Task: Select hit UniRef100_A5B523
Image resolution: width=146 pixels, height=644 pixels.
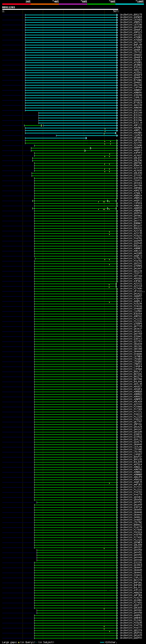Action: click(131, 22)
